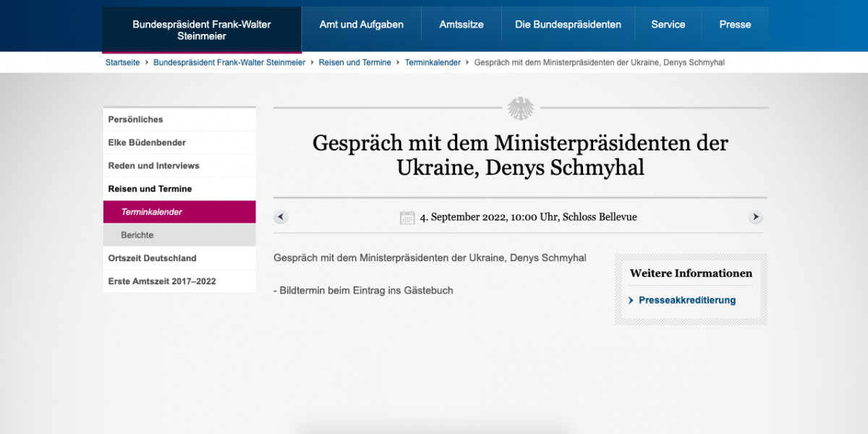Select highlighted Terminkalender sidebar item

point(179,212)
